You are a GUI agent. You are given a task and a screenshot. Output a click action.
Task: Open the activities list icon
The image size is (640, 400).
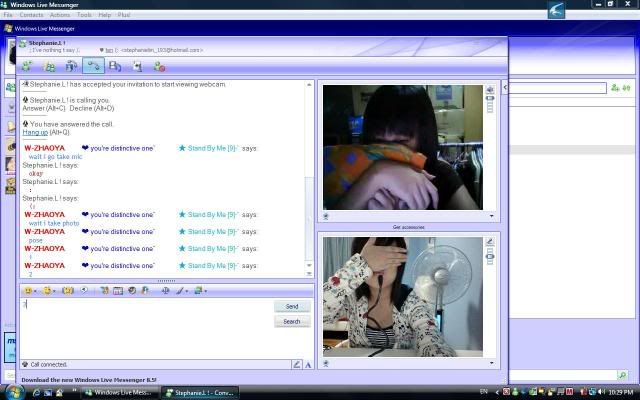(x=115, y=66)
